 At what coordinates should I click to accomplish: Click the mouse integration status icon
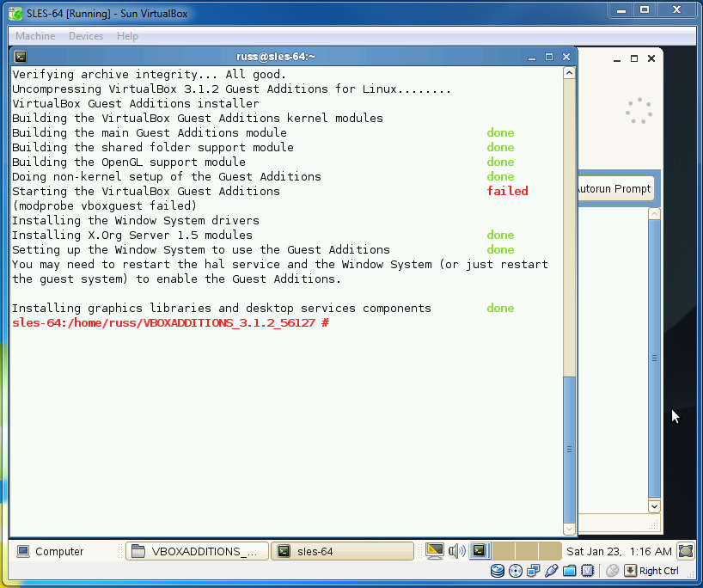[612, 571]
